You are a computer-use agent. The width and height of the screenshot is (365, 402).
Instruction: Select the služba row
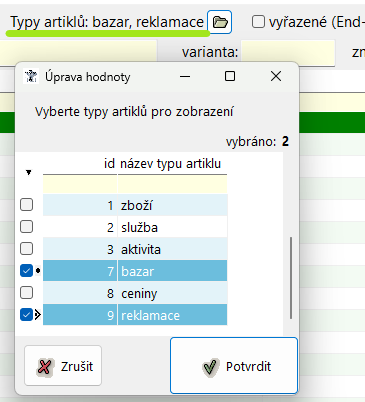click(x=135, y=227)
